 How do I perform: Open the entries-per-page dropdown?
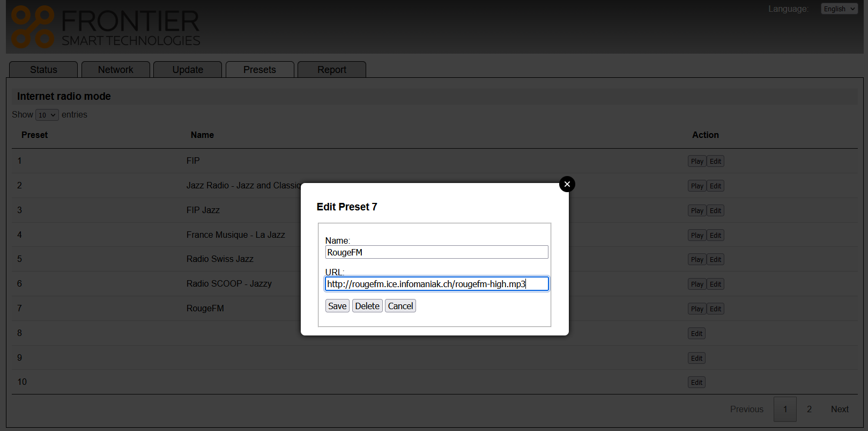47,115
